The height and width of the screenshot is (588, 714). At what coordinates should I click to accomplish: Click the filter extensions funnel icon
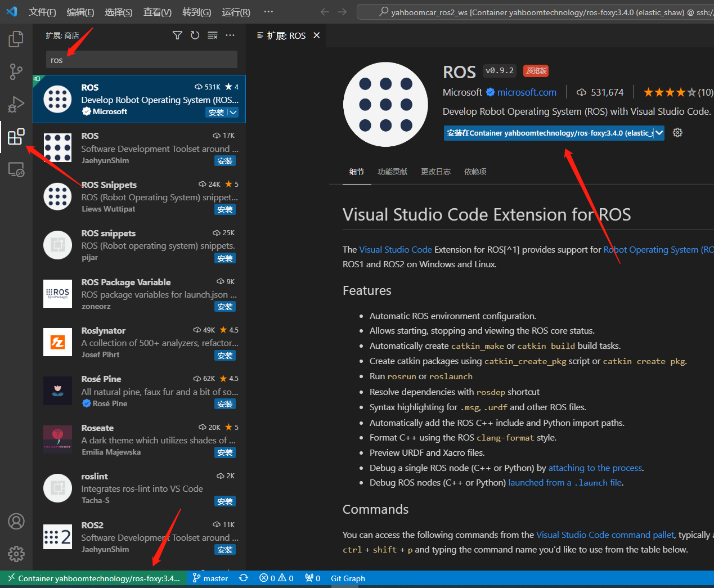point(177,35)
